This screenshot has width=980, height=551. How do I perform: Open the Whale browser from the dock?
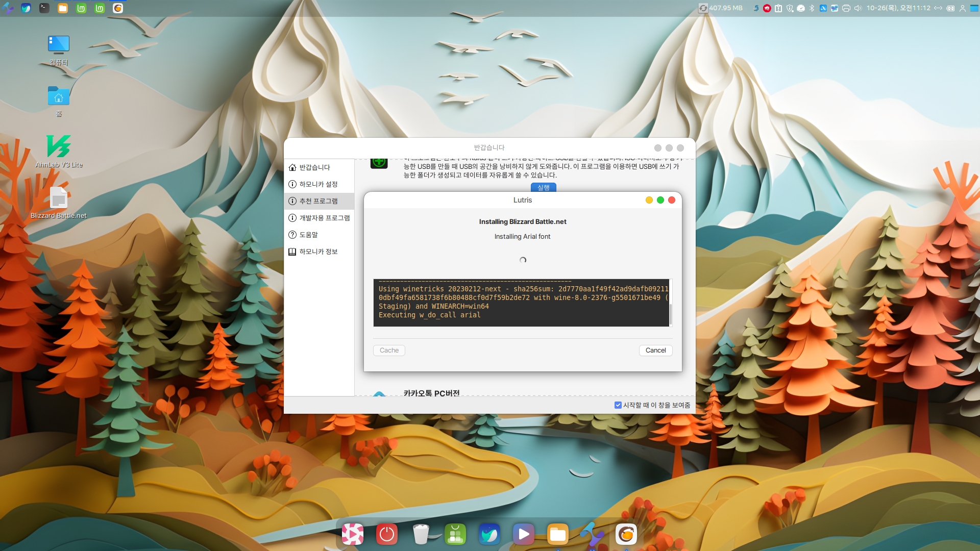point(489,534)
